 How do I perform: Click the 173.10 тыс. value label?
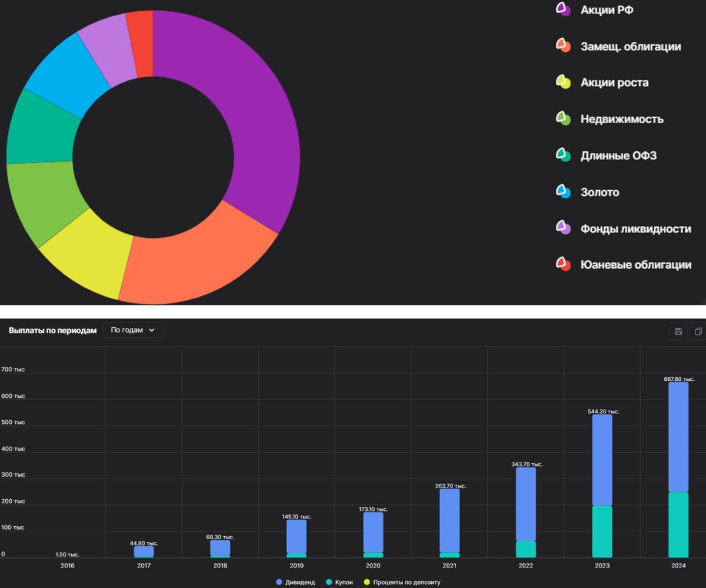coord(373,509)
